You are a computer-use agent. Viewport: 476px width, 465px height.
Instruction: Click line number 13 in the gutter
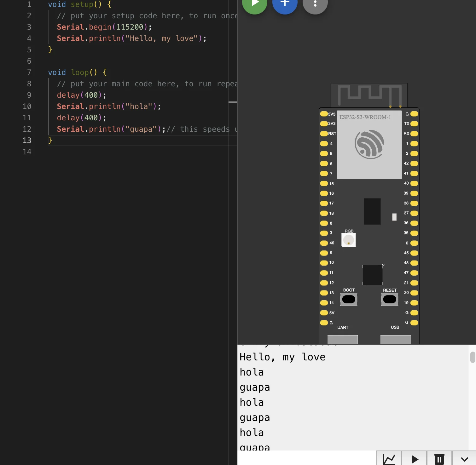point(27,141)
